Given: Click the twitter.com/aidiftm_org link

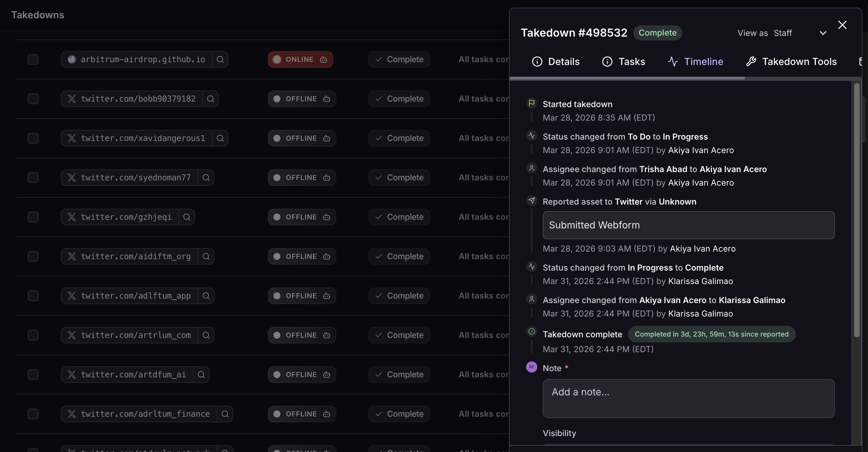Looking at the screenshot, I should coord(136,256).
